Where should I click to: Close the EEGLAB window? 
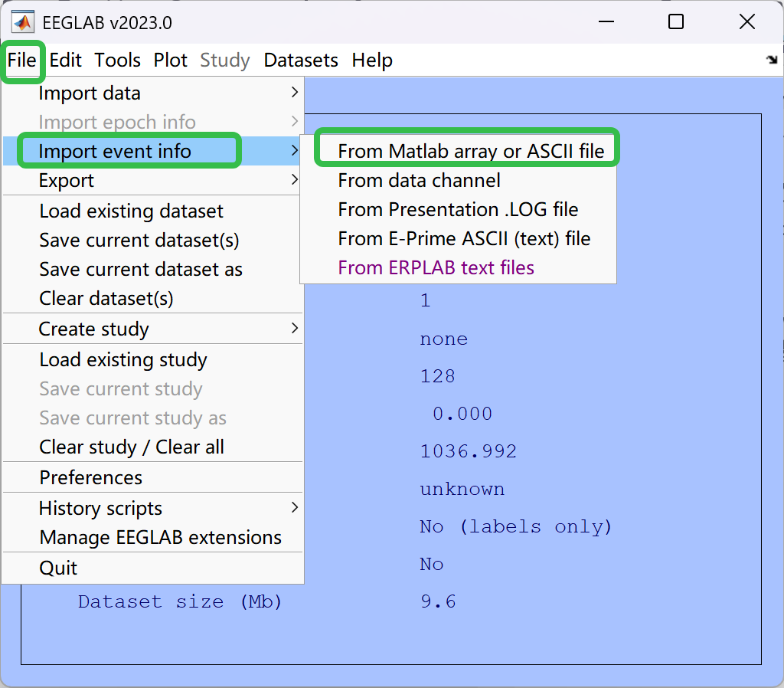point(747,22)
